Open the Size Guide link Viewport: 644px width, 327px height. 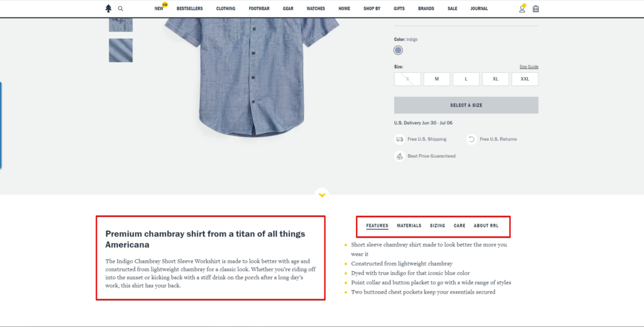point(528,67)
